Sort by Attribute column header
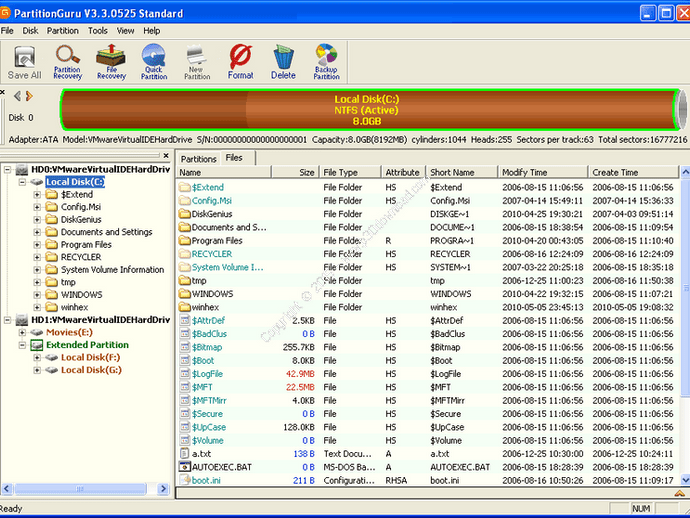 (403, 173)
